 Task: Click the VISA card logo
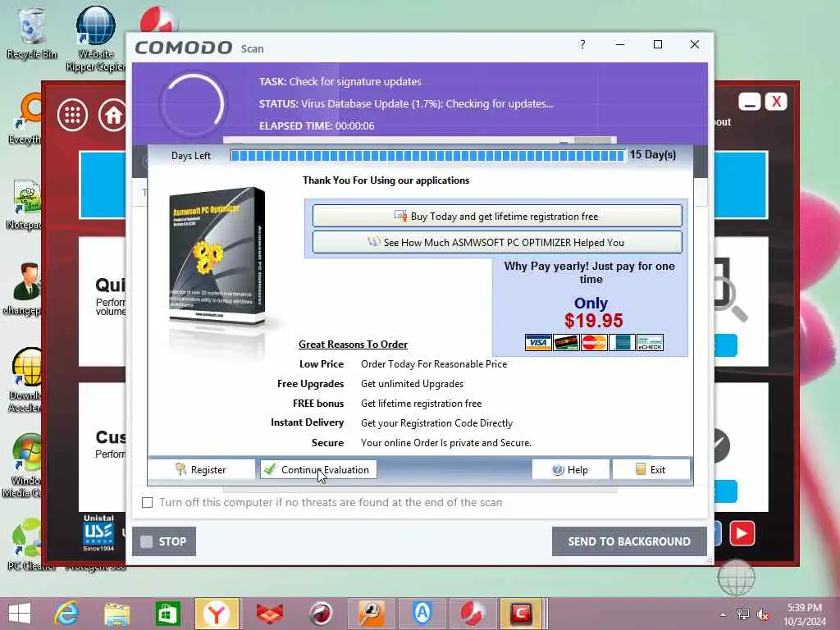pyautogui.click(x=538, y=342)
